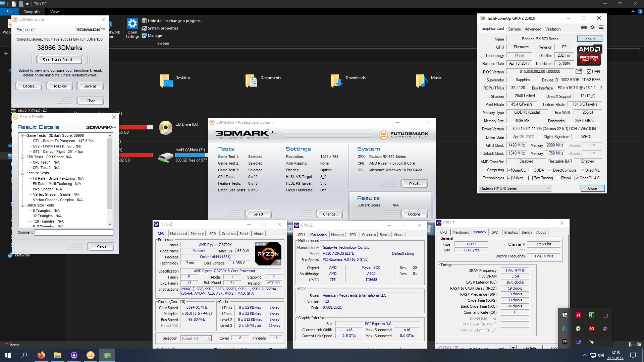Toggle the OpenCL checkbox
The height and width of the screenshot is (362, 644).
[x=509, y=170]
